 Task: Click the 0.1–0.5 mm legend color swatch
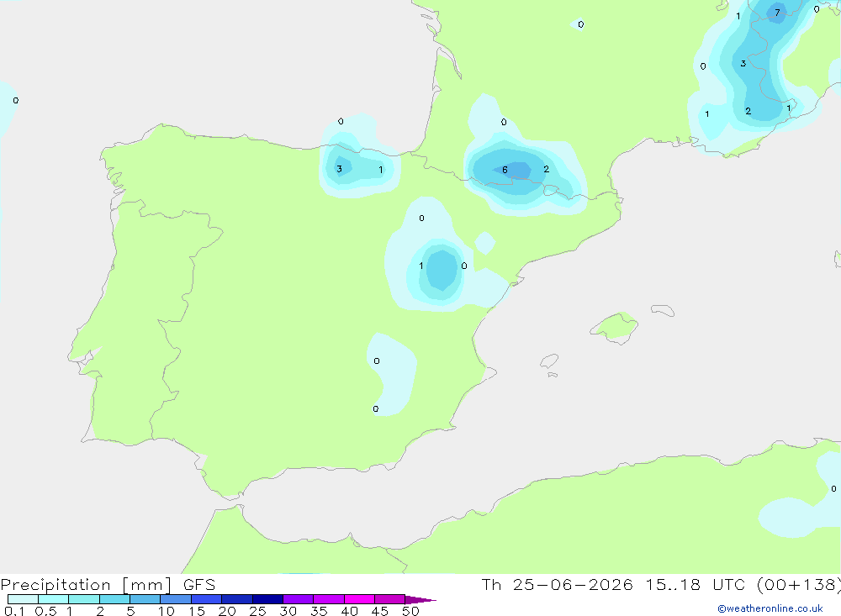(x=23, y=599)
